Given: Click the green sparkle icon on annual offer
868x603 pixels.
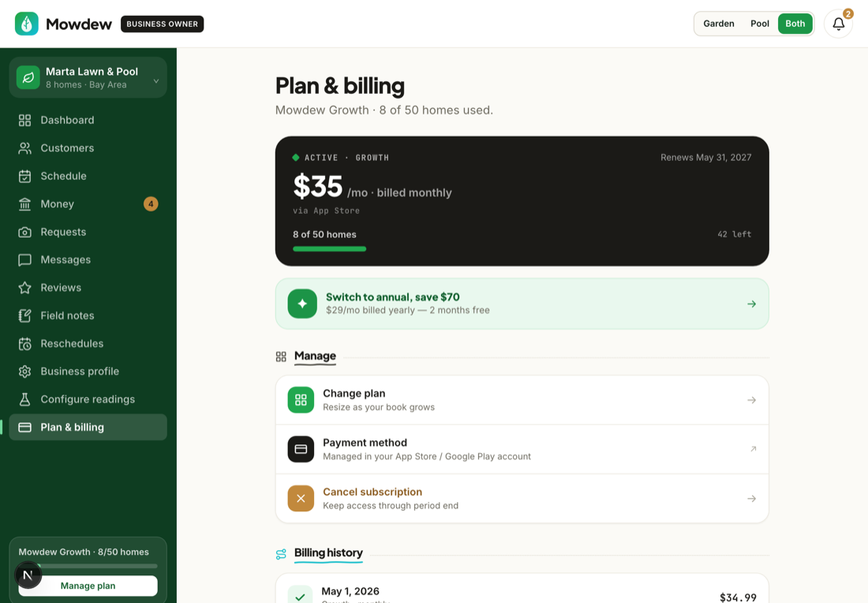Looking at the screenshot, I should pyautogui.click(x=302, y=303).
